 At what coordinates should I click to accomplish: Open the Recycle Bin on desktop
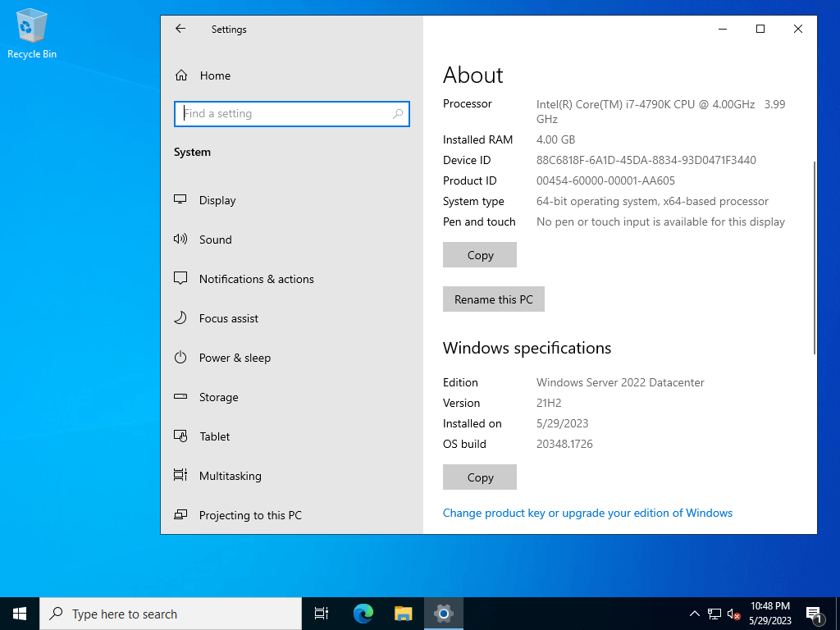pos(32,33)
